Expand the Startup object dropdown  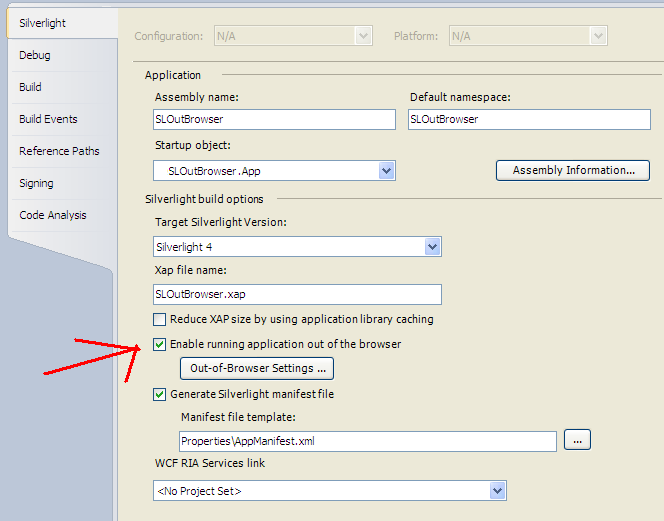[387, 171]
